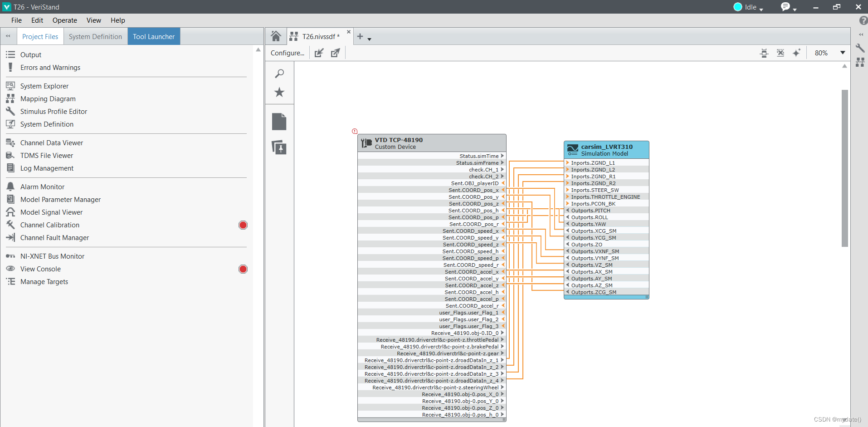The width and height of the screenshot is (868, 427).
Task: Collapse the left navigation pane
Action: [x=8, y=36]
